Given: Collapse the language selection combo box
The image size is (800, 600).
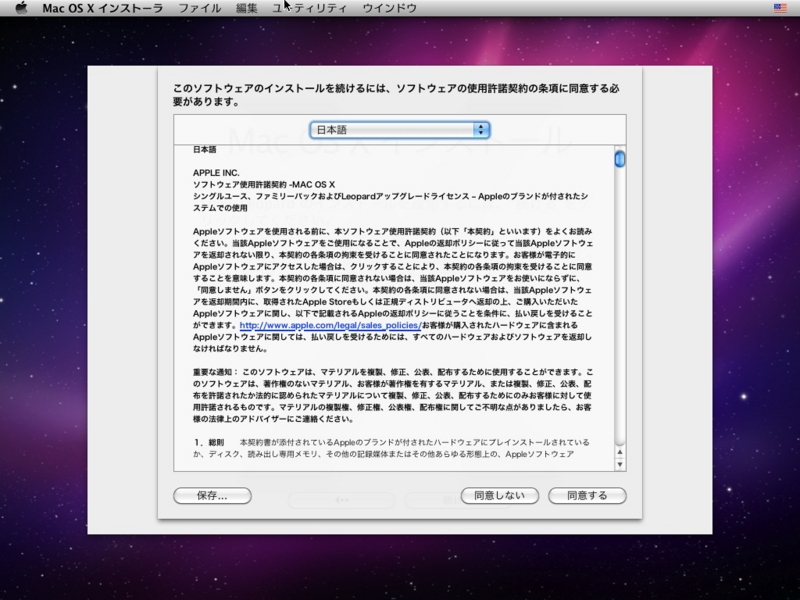Looking at the screenshot, I should 398,129.
